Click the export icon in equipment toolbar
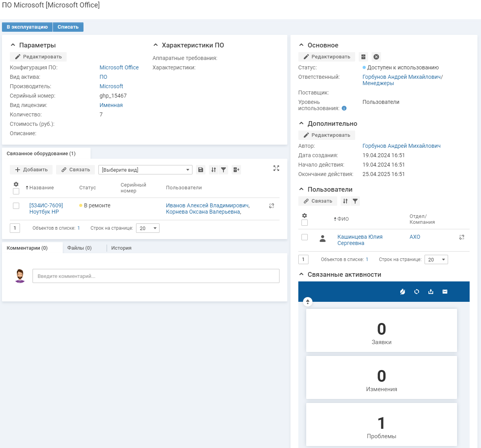The height and width of the screenshot is (448, 481). pos(236,170)
